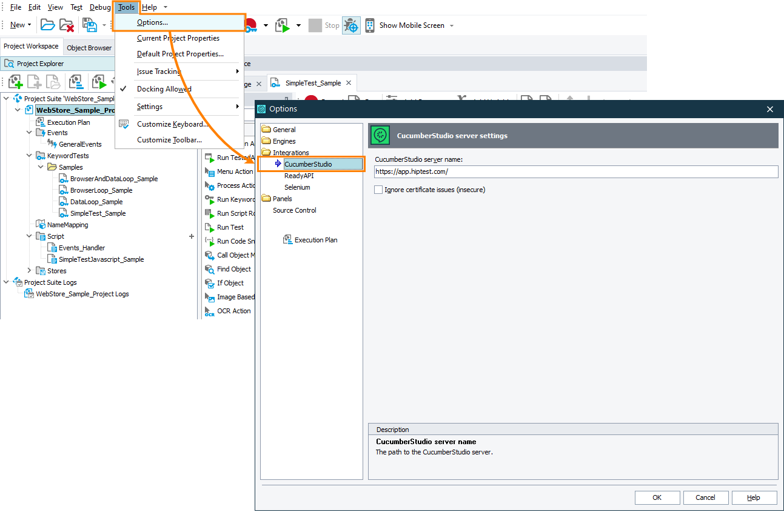Click Cancel in the Options dialog

pyautogui.click(x=706, y=497)
